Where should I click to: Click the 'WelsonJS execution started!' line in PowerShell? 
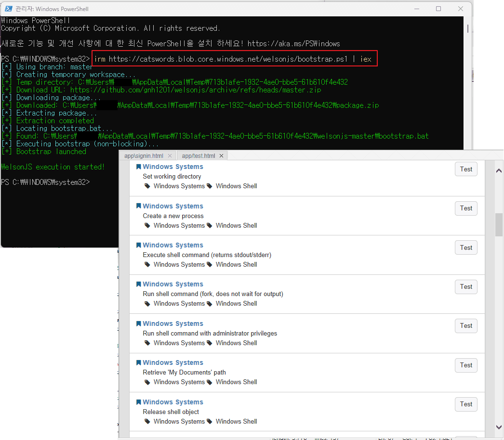(x=53, y=167)
